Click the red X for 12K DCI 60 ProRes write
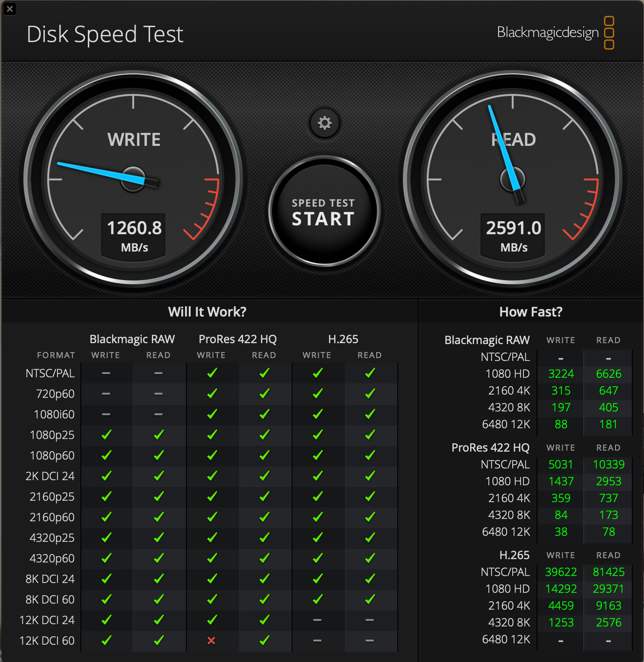644x662 pixels. 212,640
